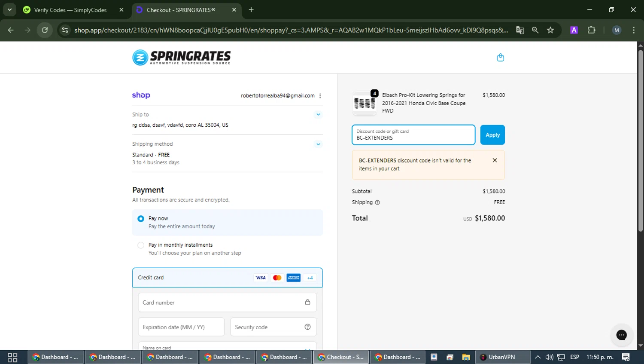This screenshot has width=644, height=364.
Task: Open Windows Task View button
Action: pos(12,357)
